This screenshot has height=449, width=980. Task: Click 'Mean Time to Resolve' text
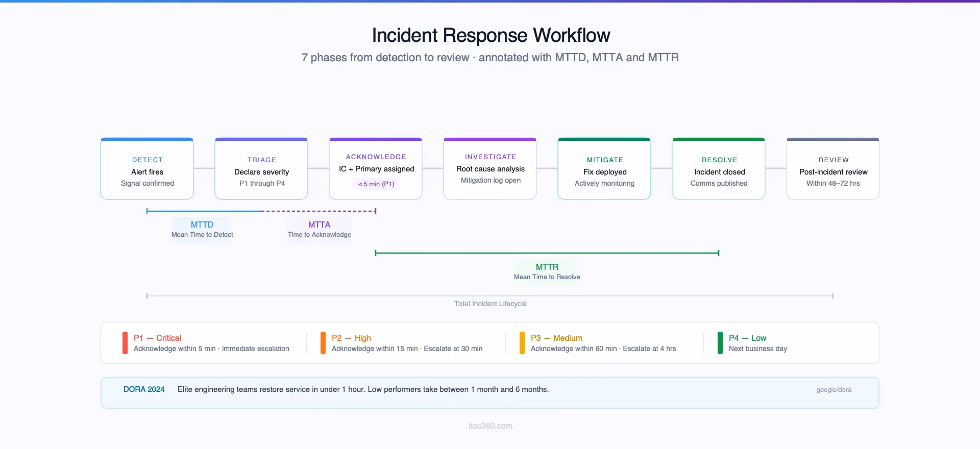click(x=547, y=277)
